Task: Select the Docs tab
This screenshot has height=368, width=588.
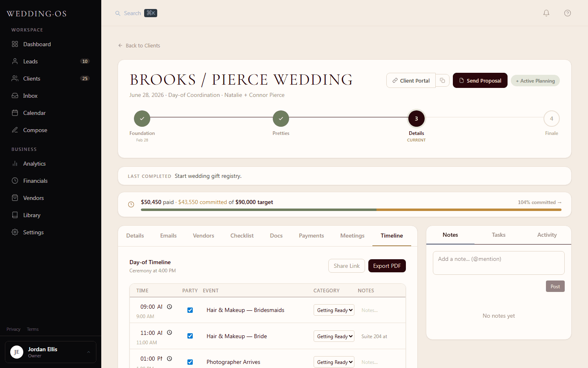Action: tap(276, 236)
